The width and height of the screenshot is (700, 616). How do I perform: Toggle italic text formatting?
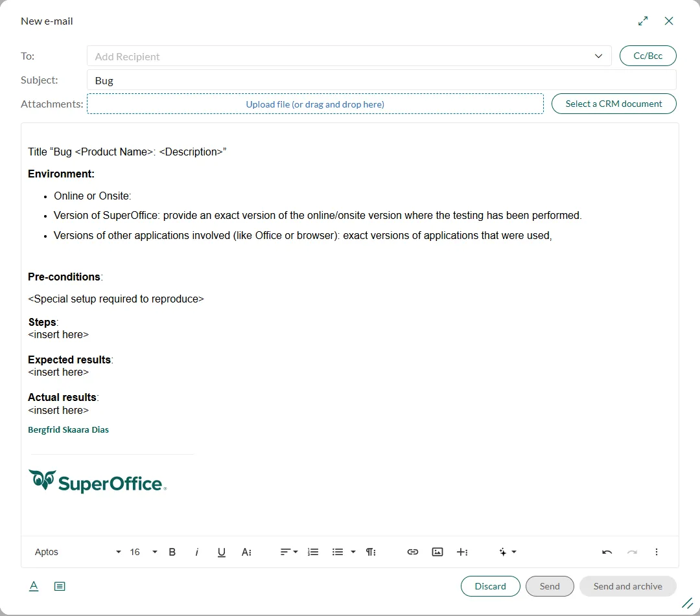pos(196,552)
